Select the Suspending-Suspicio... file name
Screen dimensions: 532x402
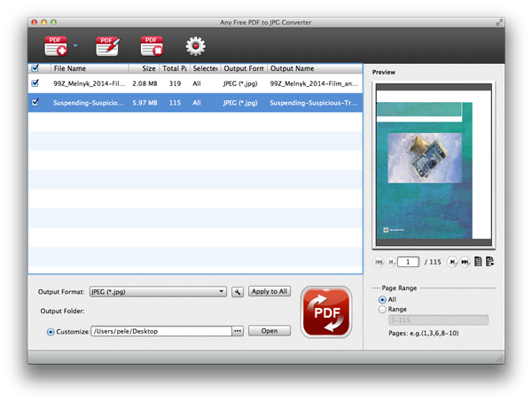[88, 103]
